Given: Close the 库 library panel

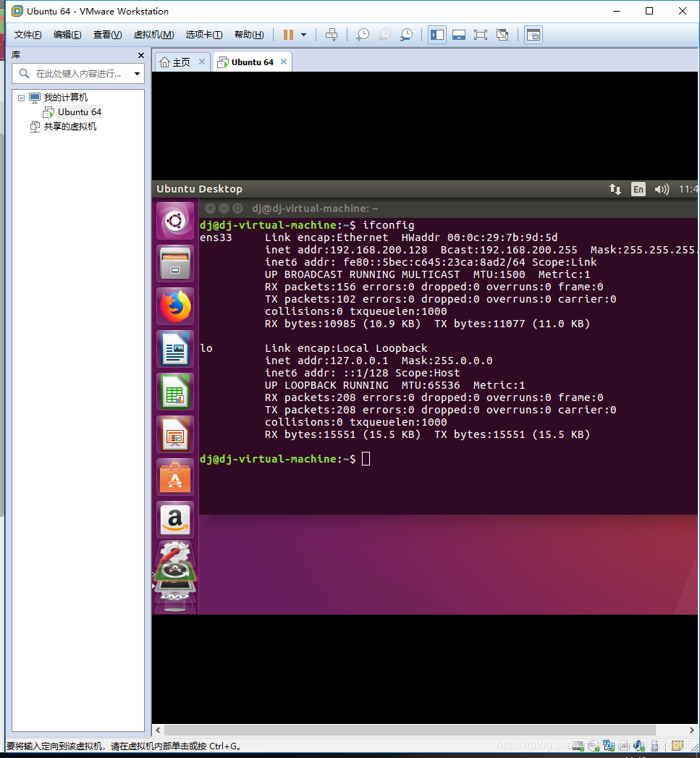Looking at the screenshot, I should (x=141, y=56).
